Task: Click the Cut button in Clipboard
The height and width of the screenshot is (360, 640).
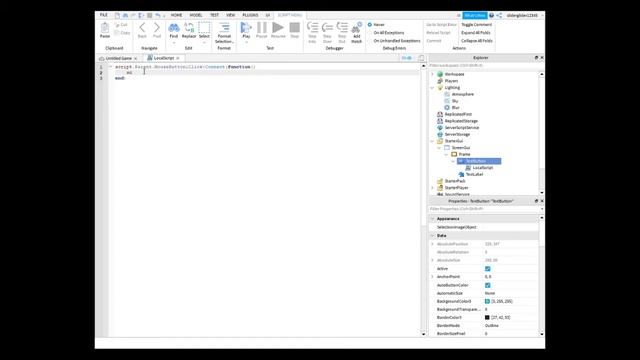Action: point(121,25)
